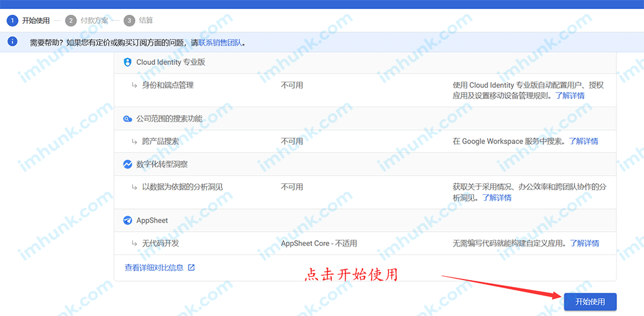The height and width of the screenshot is (316, 644).
Task: Click the step 3 number circle
Action: click(129, 21)
